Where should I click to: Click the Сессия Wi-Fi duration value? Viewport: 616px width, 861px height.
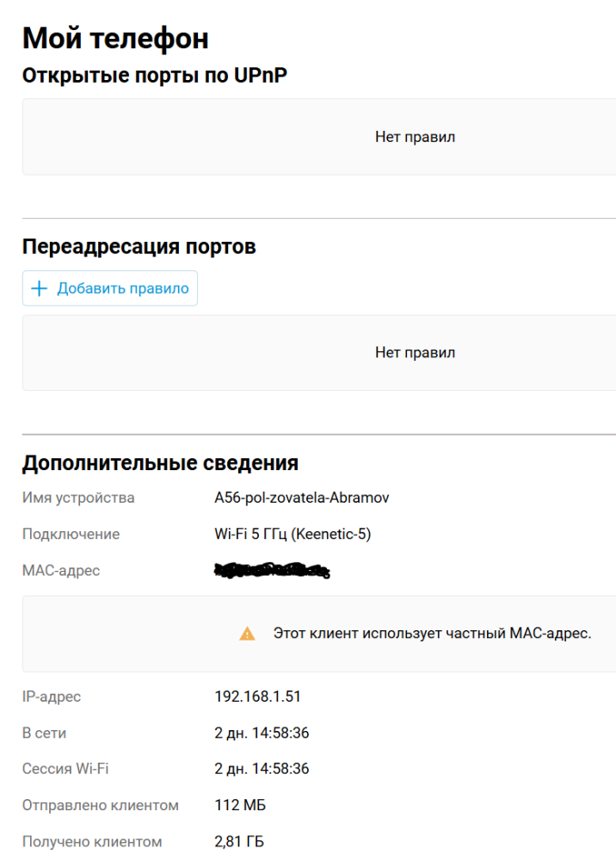click(262, 769)
